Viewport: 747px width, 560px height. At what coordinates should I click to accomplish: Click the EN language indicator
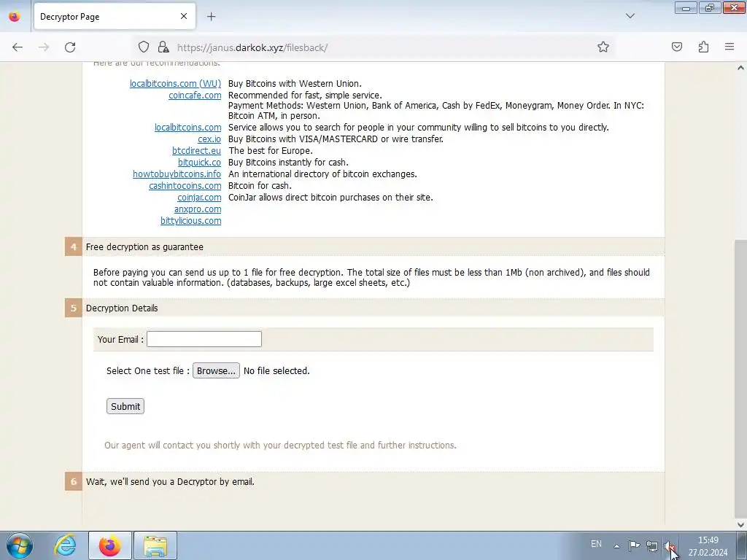pos(596,544)
